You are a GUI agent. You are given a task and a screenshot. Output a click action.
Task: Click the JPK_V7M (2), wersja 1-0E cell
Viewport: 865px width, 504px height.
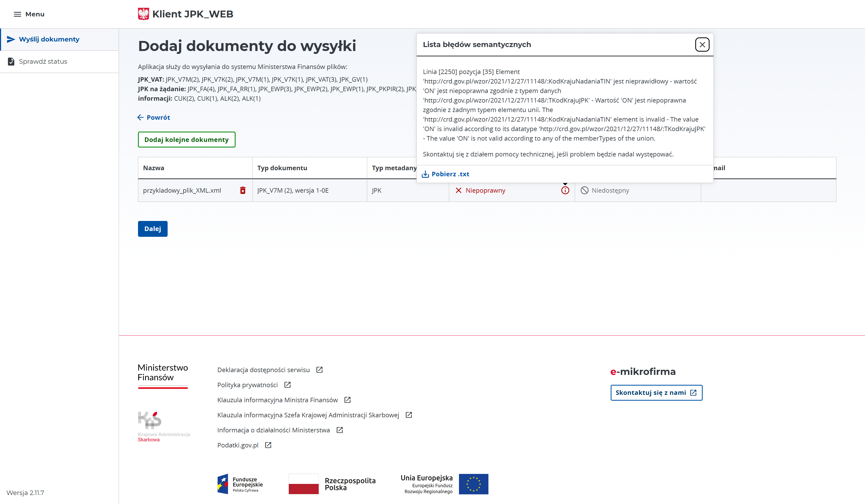[310, 190]
